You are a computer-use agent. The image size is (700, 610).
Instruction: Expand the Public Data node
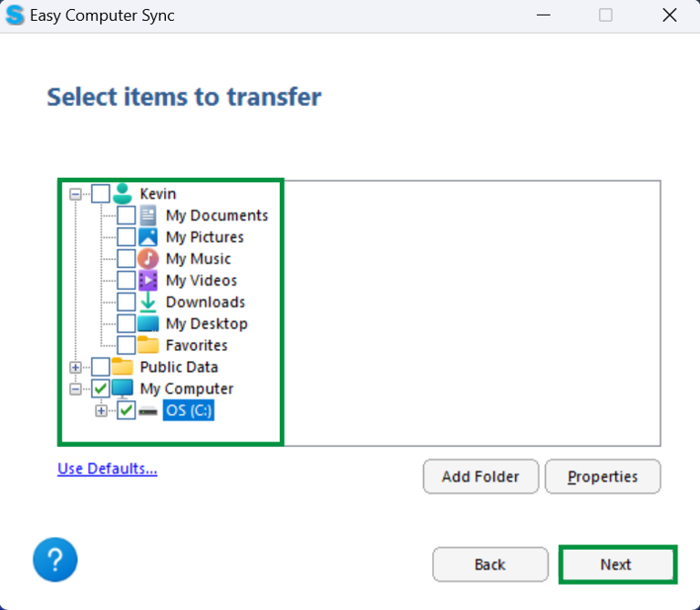click(76, 367)
